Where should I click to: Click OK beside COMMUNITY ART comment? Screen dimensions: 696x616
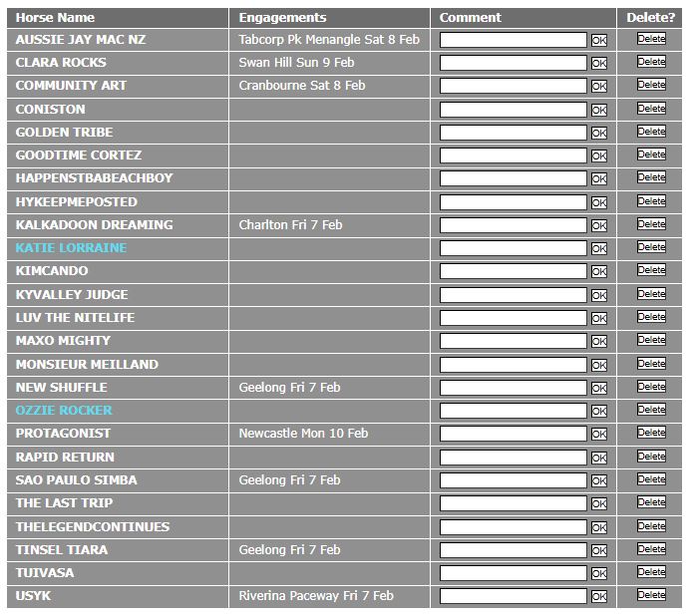point(599,87)
